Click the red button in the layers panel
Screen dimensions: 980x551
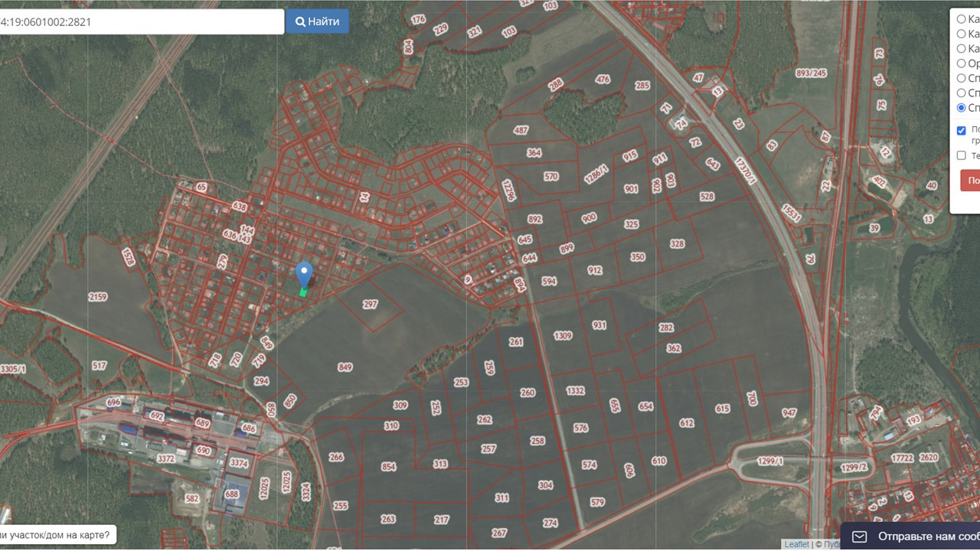970,181
